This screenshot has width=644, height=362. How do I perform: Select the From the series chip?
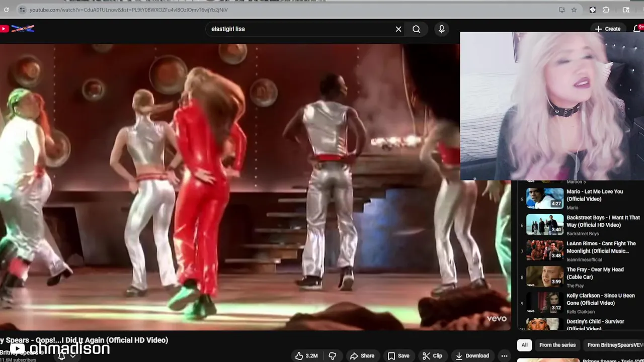[557, 345]
